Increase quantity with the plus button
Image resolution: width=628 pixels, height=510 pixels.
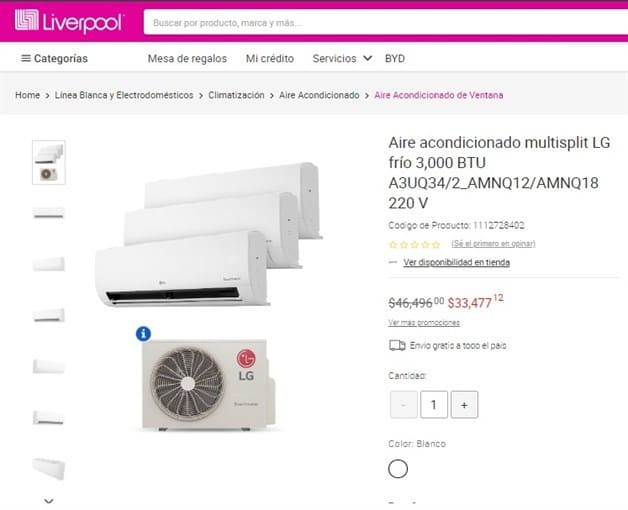tap(464, 405)
